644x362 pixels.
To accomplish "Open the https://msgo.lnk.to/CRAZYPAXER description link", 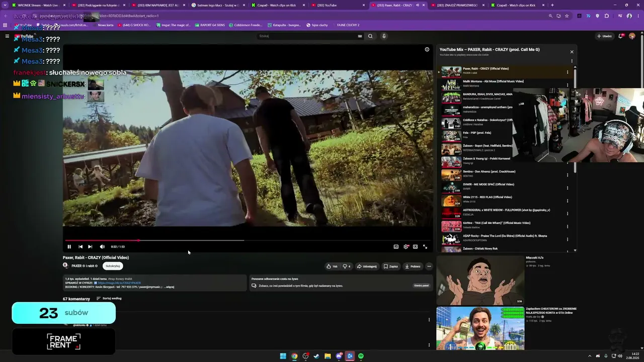I will coord(119,283).
